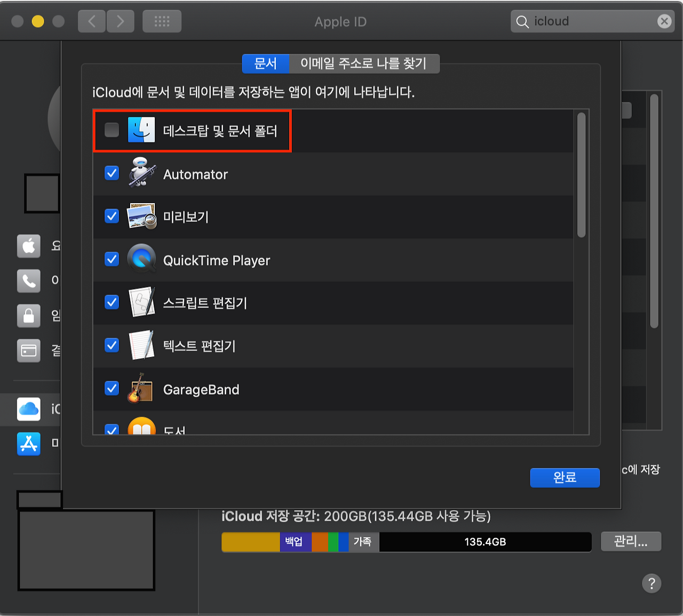Image resolution: width=683 pixels, height=616 pixels.
Task: Select the 문서 tab
Action: click(x=265, y=64)
